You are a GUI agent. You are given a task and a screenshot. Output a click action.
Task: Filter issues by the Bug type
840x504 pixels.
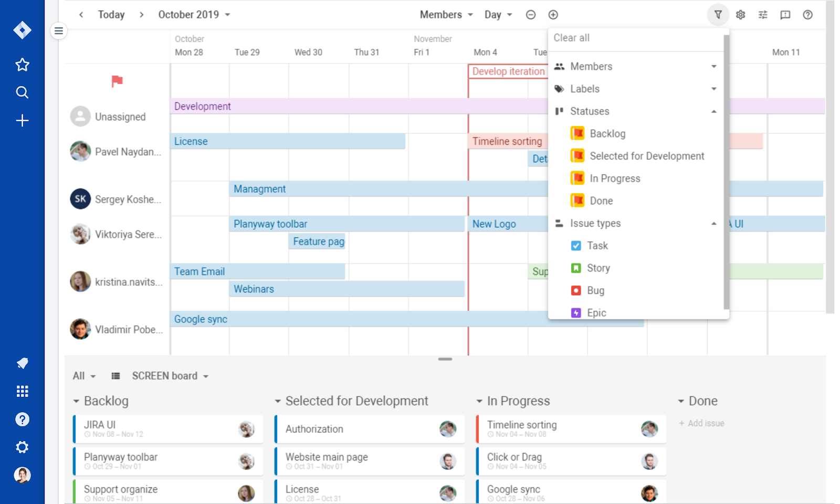(x=596, y=290)
